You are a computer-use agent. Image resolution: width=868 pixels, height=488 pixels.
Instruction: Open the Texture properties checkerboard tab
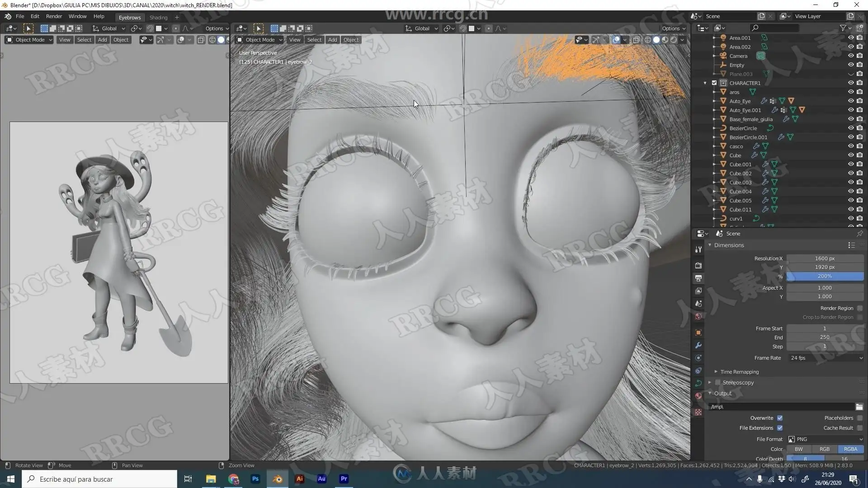698,412
